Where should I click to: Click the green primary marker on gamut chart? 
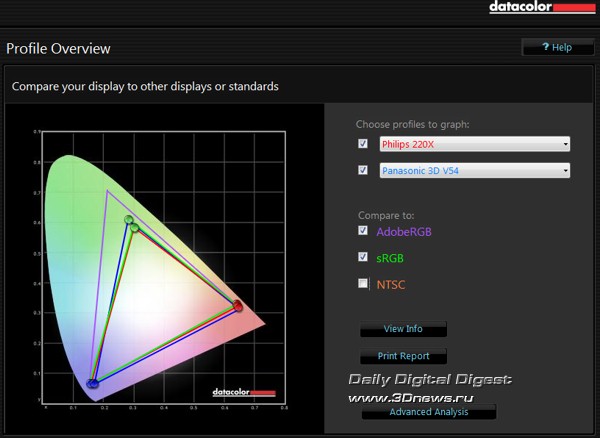point(129,220)
